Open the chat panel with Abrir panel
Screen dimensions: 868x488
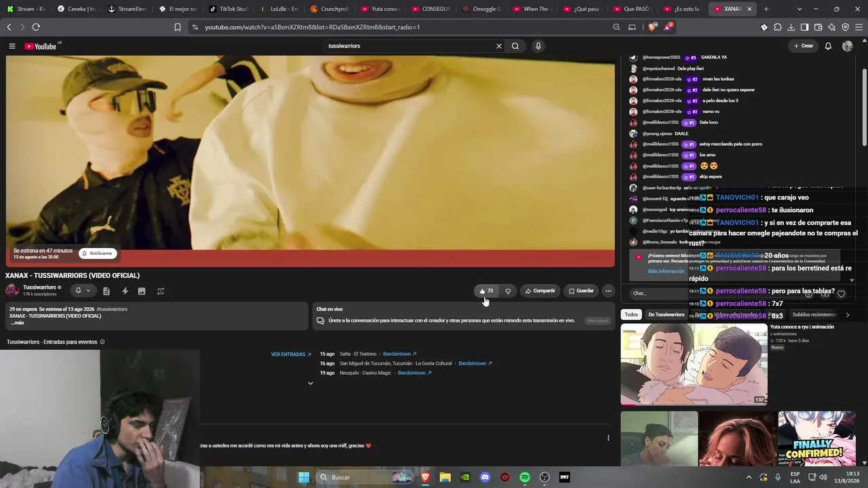(597, 321)
